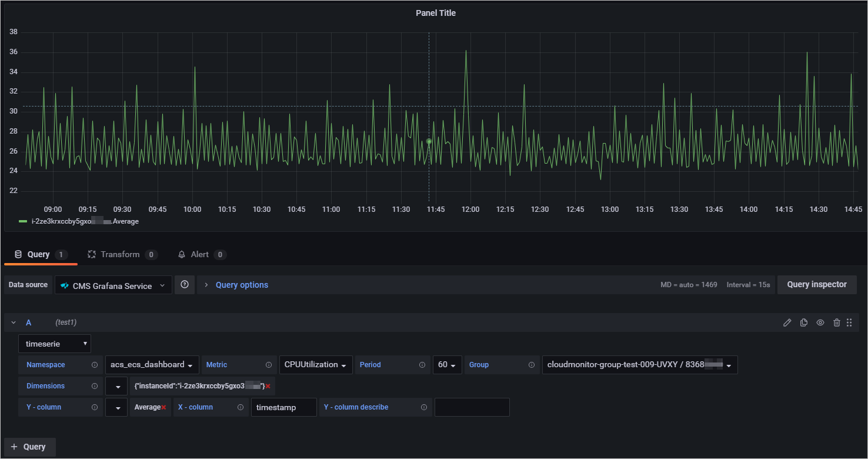Open data source help with the question mark icon

pos(185,285)
